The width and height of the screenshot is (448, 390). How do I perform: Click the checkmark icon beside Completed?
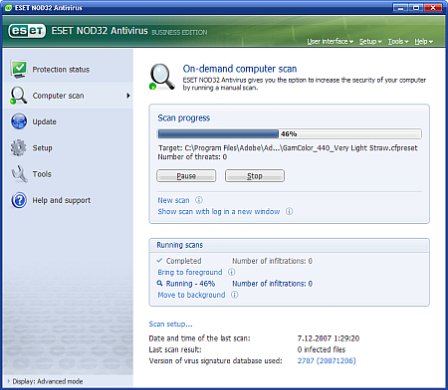tap(160, 260)
